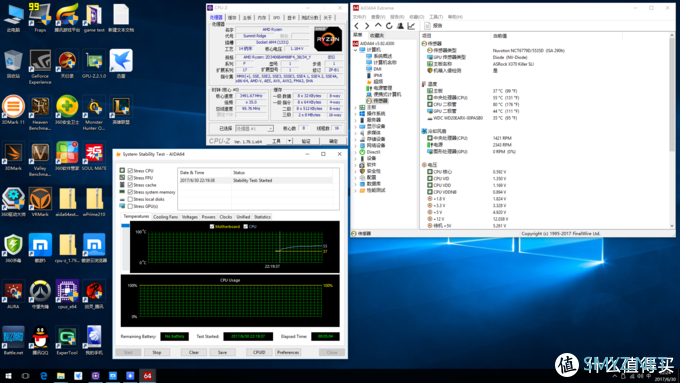680x383 pixels.
Task: Click the 报告 report button in AIDA64
Action: pyautogui.click(x=433, y=26)
